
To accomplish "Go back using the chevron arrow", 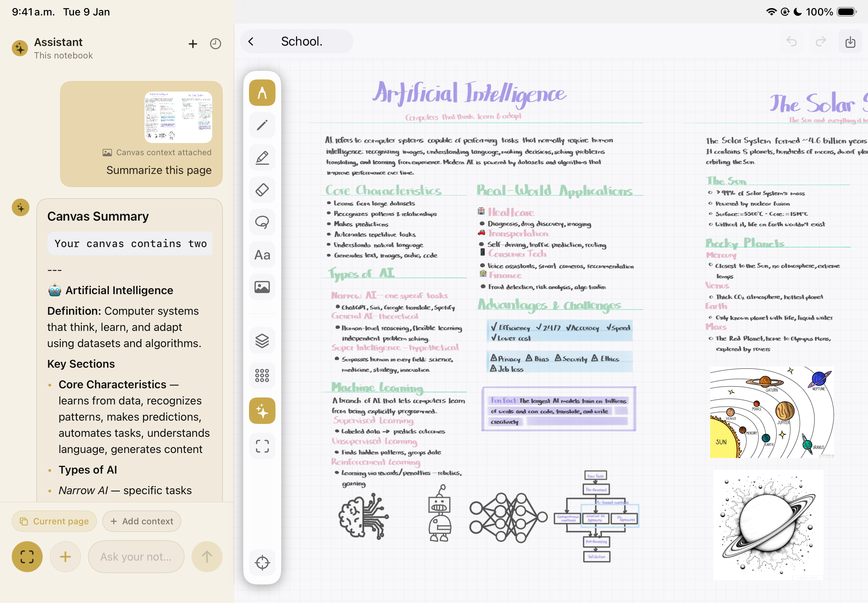I will click(x=251, y=41).
